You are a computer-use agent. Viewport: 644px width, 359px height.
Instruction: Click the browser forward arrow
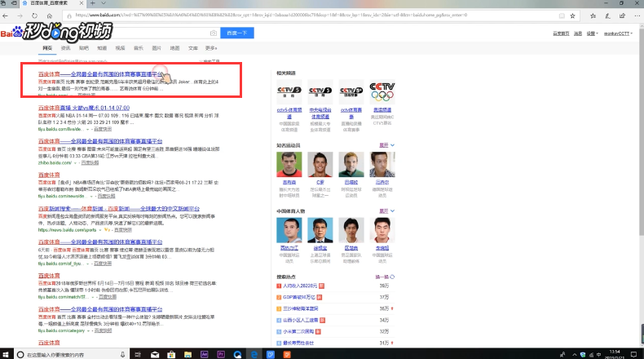click(20, 16)
